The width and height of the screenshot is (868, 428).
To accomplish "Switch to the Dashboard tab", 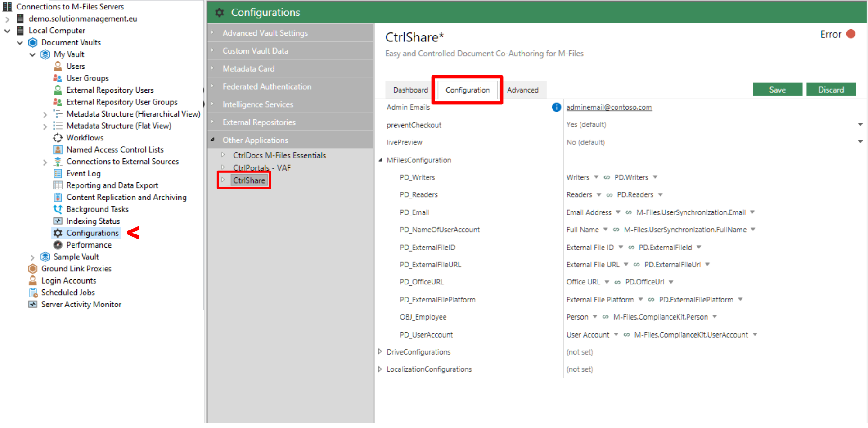I will click(410, 90).
